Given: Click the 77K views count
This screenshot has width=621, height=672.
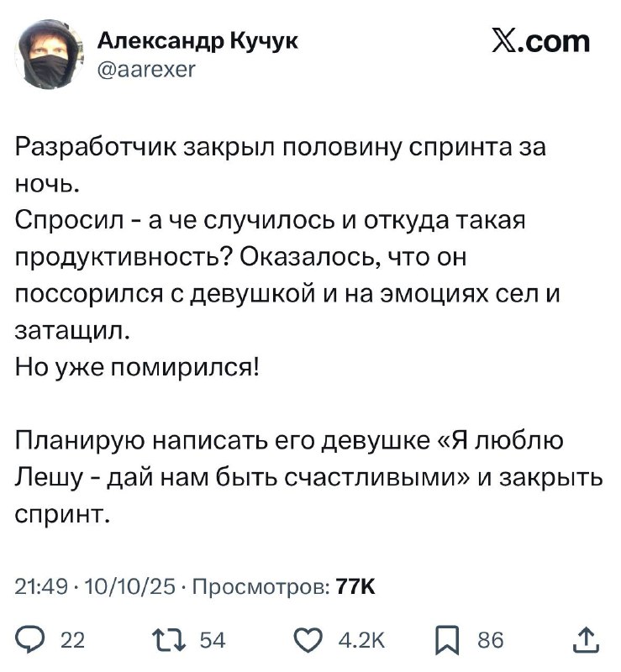Looking at the screenshot, I should [x=355, y=585].
